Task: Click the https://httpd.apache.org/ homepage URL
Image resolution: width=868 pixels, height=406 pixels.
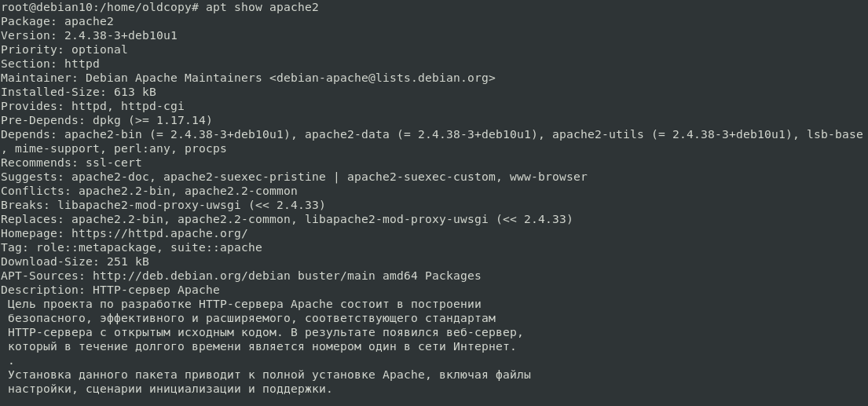Action: [x=159, y=233]
